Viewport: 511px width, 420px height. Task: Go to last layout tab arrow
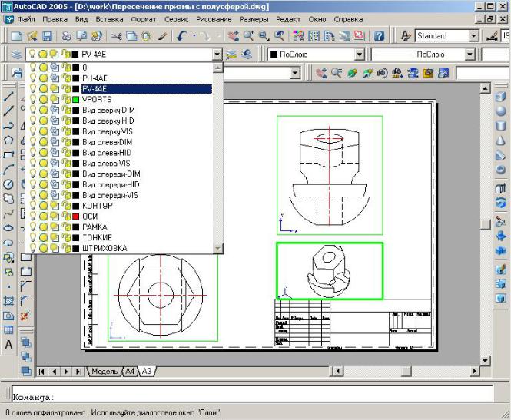click(x=78, y=372)
